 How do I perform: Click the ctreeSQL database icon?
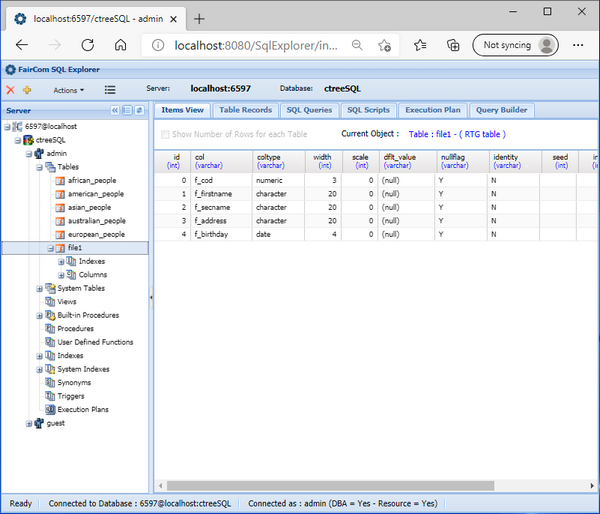tap(28, 140)
